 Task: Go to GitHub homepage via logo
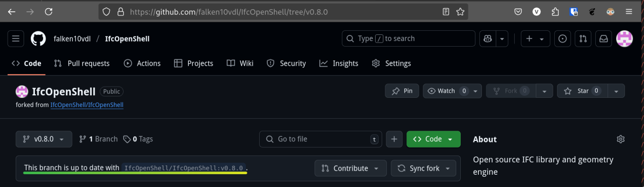pyautogui.click(x=38, y=38)
